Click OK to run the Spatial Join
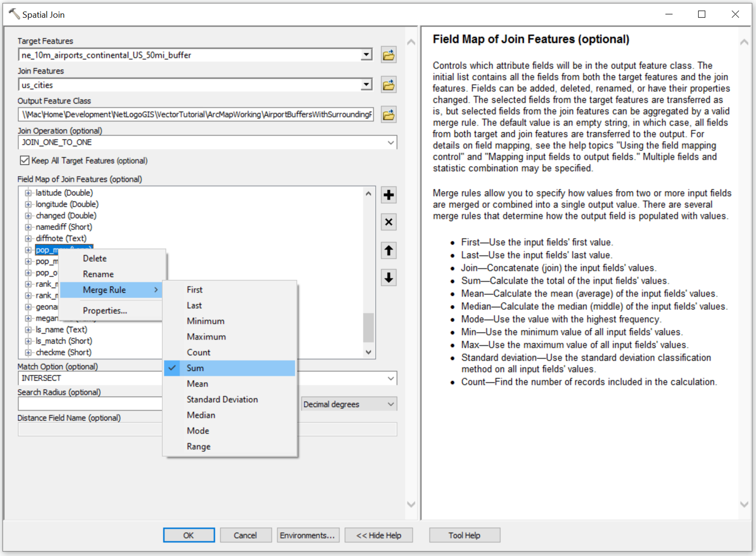The image size is (756, 556). pos(189,535)
